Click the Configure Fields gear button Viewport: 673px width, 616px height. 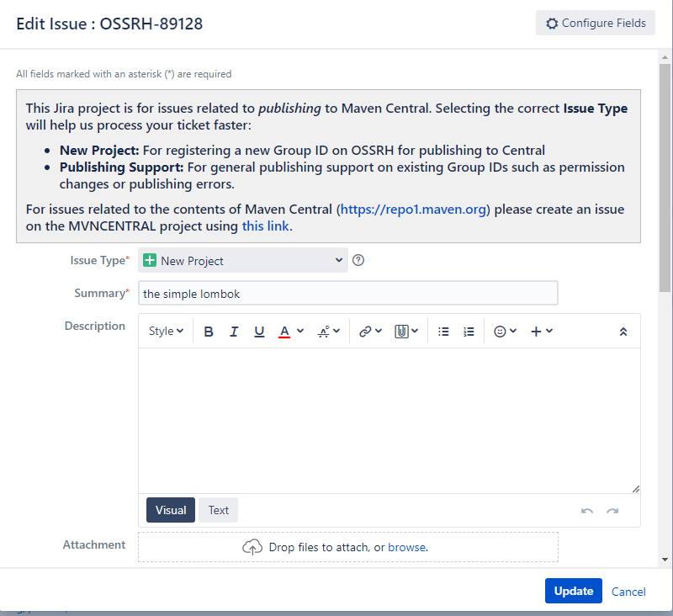click(x=595, y=23)
